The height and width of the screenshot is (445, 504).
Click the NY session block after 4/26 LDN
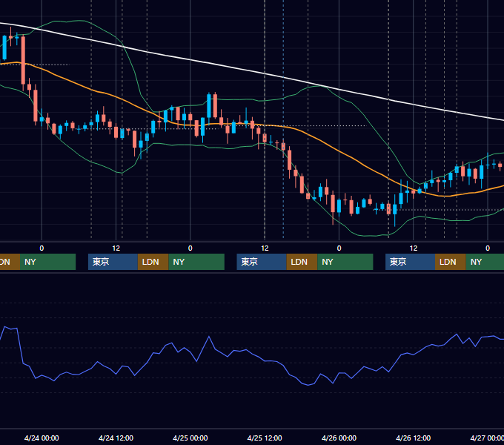485,262
